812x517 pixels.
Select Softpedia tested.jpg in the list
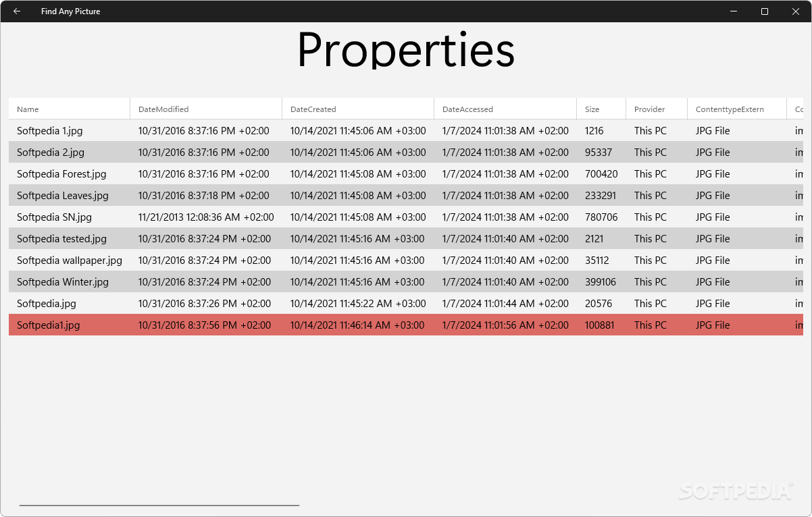62,239
